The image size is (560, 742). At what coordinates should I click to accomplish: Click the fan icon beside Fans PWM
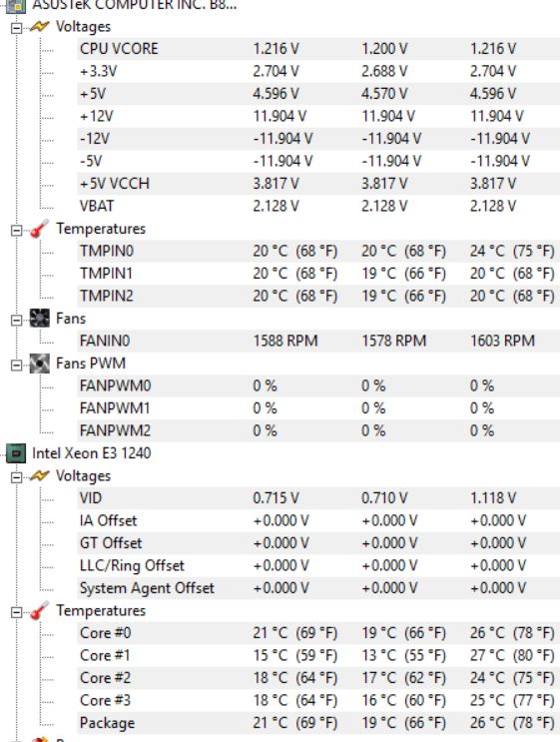39,364
